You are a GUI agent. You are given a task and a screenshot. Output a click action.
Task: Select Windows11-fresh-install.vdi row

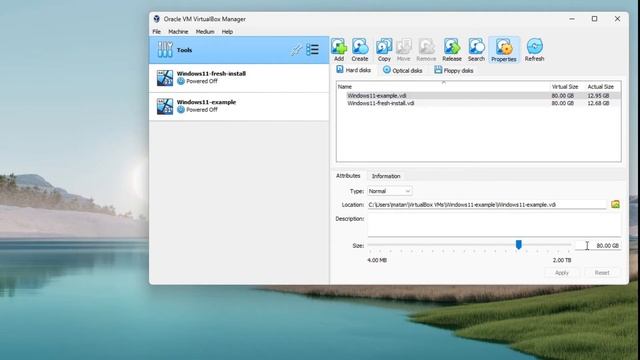click(478, 103)
